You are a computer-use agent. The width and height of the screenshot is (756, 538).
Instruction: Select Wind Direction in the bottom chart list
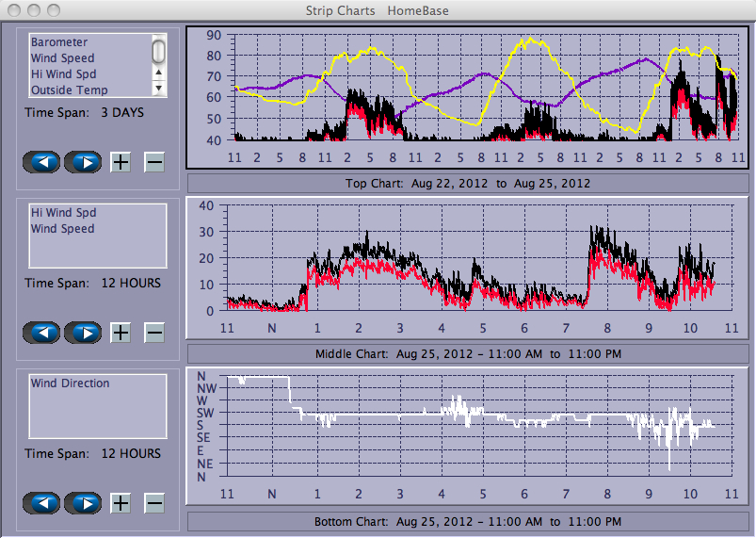(x=70, y=383)
